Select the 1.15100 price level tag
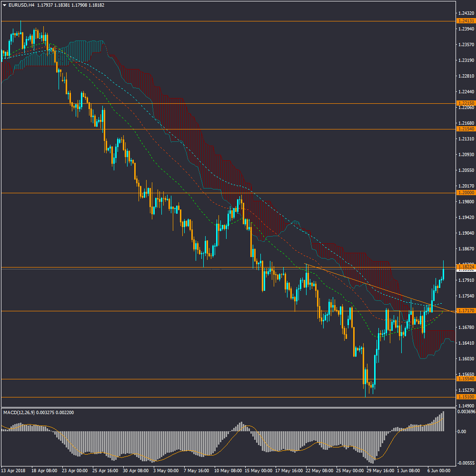Viewport: 476px width, 476px height. [465, 397]
